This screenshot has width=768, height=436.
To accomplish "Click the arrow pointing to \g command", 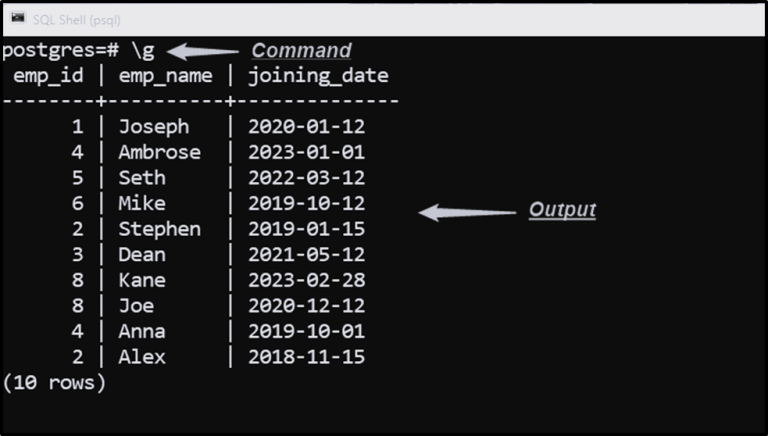I will tap(203, 51).
